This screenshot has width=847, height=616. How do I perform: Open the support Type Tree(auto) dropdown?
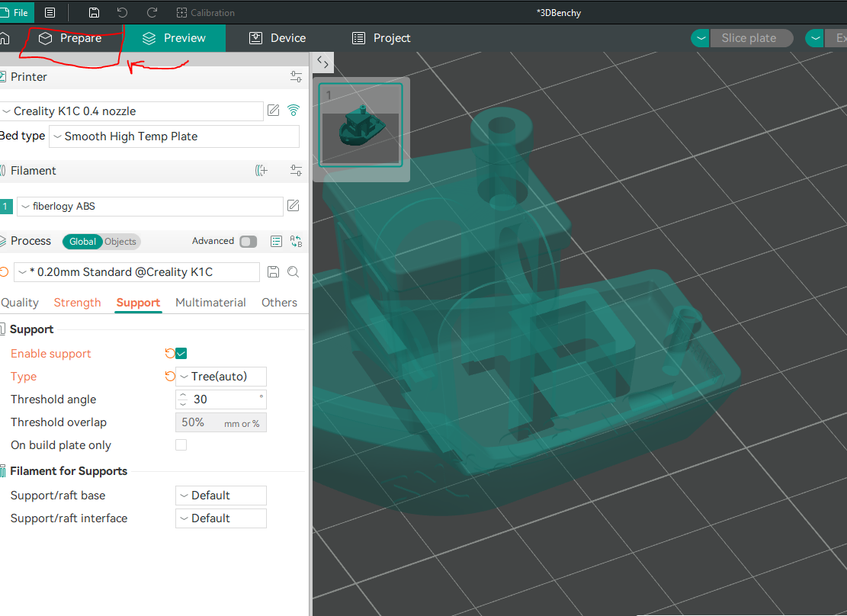click(x=221, y=377)
